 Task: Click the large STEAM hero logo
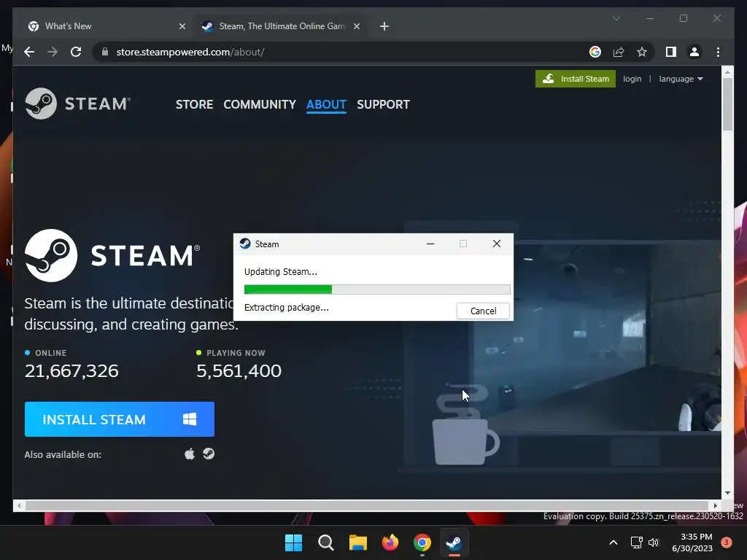(112, 255)
